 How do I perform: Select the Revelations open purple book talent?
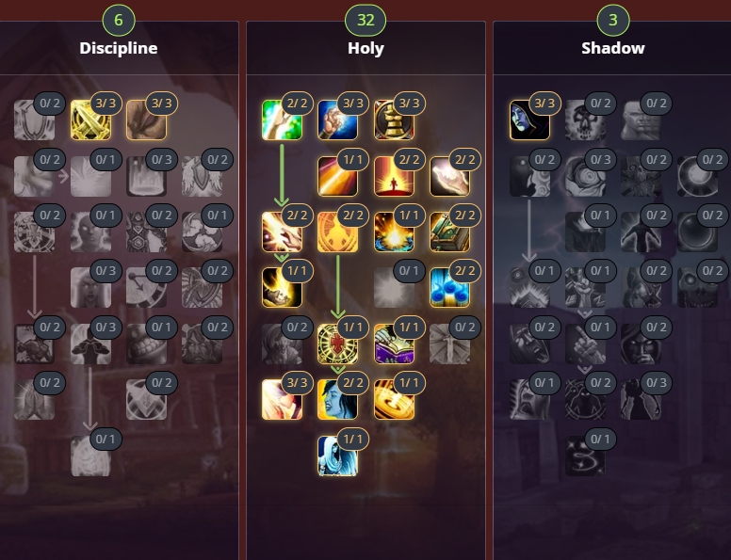coord(394,344)
